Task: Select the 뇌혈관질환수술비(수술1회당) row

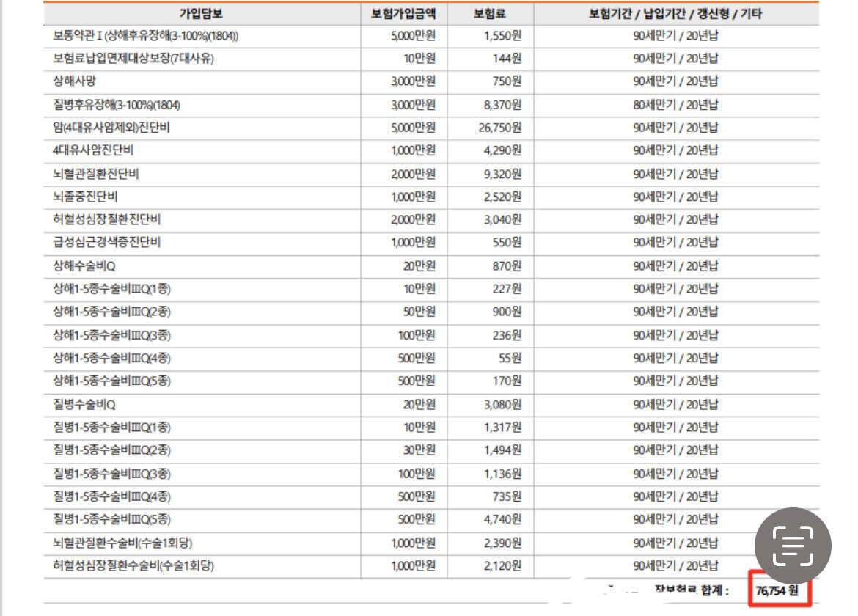Action: 431,543
